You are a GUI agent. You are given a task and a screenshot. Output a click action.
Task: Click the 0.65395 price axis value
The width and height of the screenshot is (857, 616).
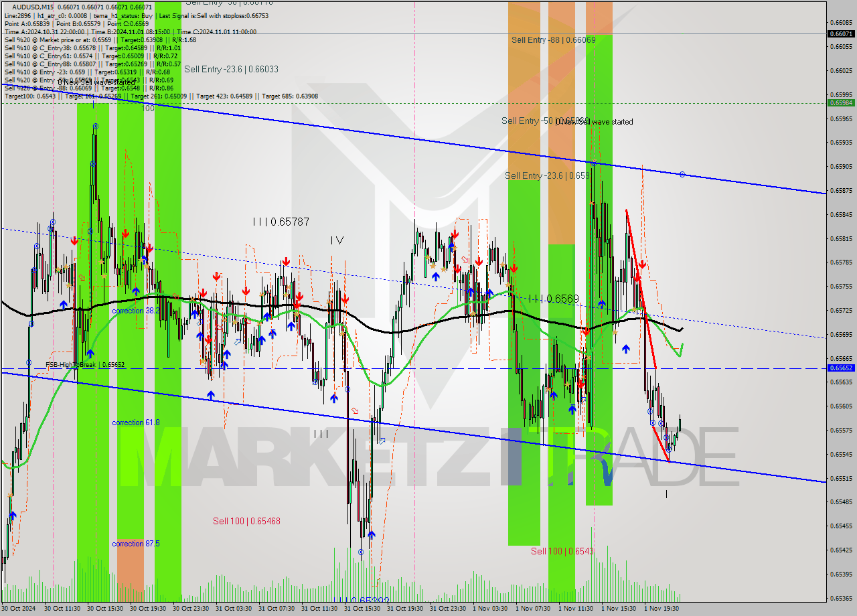pos(841,574)
